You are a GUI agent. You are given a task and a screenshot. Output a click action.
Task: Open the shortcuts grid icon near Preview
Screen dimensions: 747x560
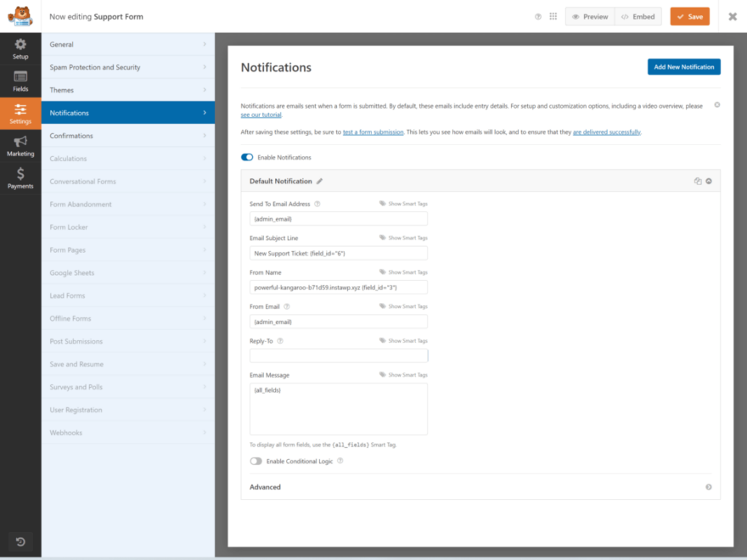pos(553,16)
